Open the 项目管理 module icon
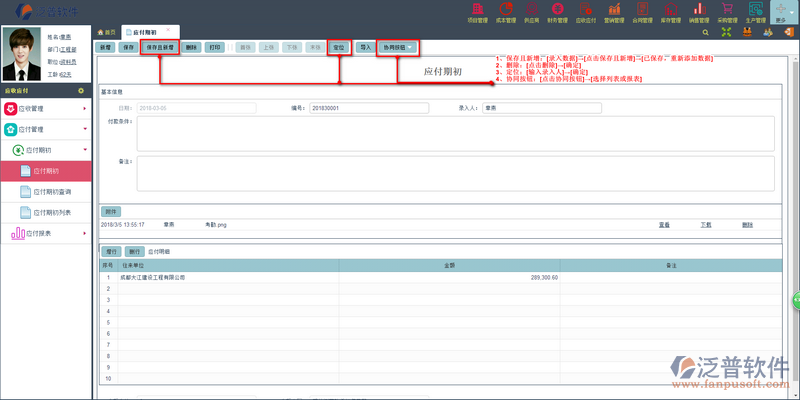This screenshot has width=800, height=400. click(x=478, y=12)
